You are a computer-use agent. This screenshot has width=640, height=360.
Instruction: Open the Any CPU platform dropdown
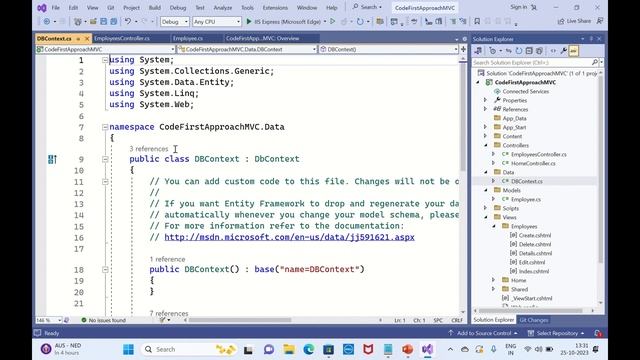(217, 22)
